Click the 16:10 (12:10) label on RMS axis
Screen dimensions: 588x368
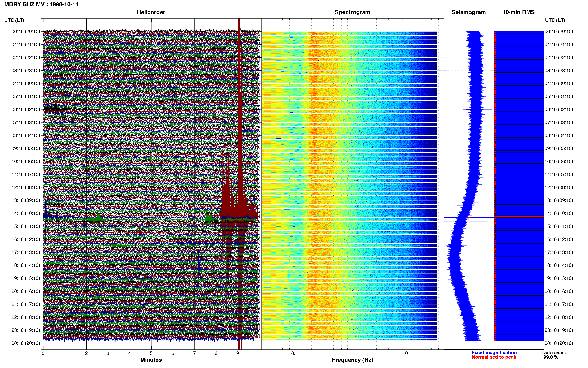pyautogui.click(x=559, y=239)
